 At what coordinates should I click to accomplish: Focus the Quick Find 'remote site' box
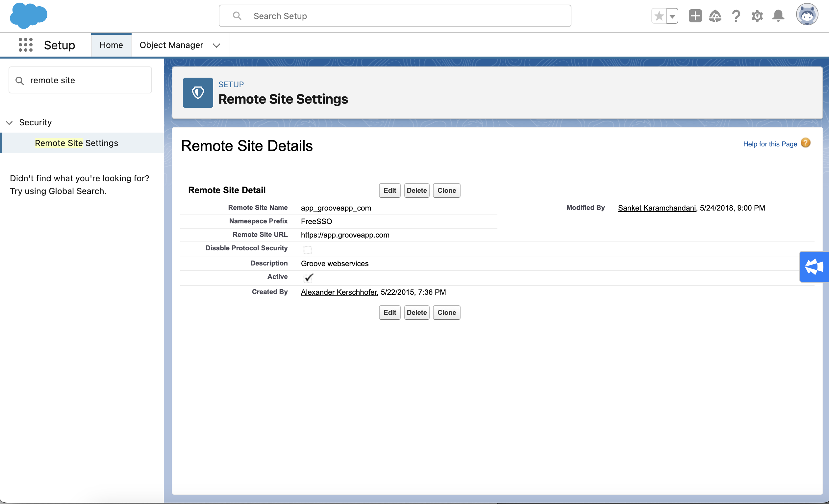pos(80,80)
